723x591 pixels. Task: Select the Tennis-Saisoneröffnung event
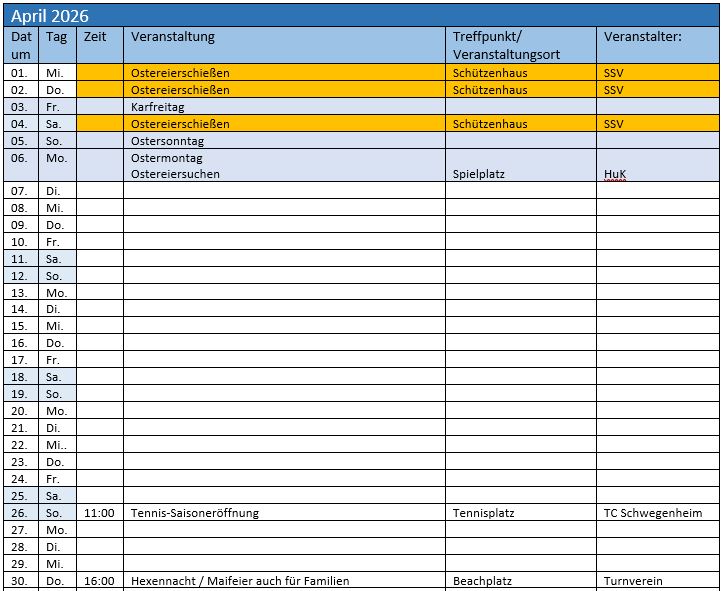click(x=194, y=513)
